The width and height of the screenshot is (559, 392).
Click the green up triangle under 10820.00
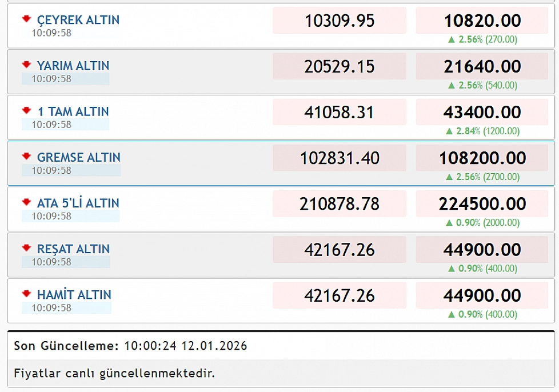(x=452, y=40)
